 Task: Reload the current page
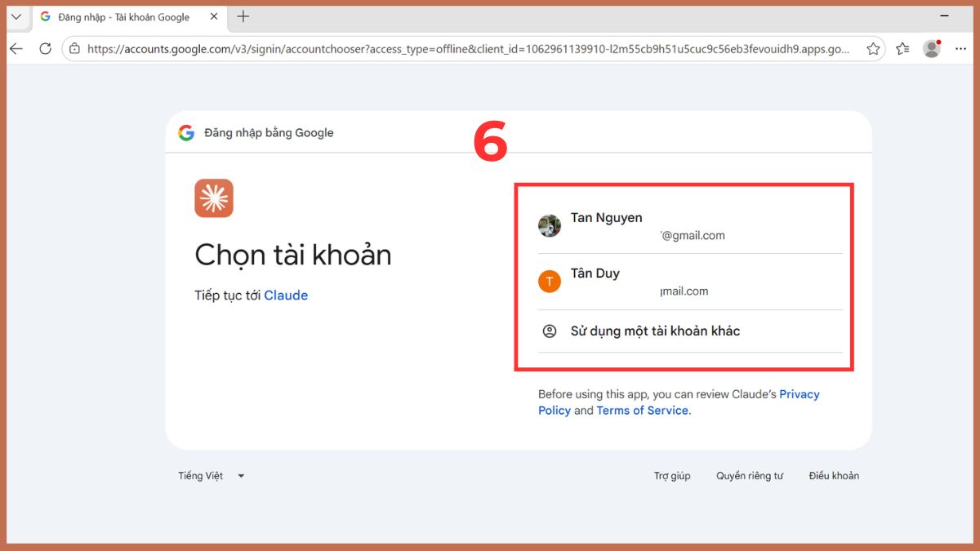(46, 49)
